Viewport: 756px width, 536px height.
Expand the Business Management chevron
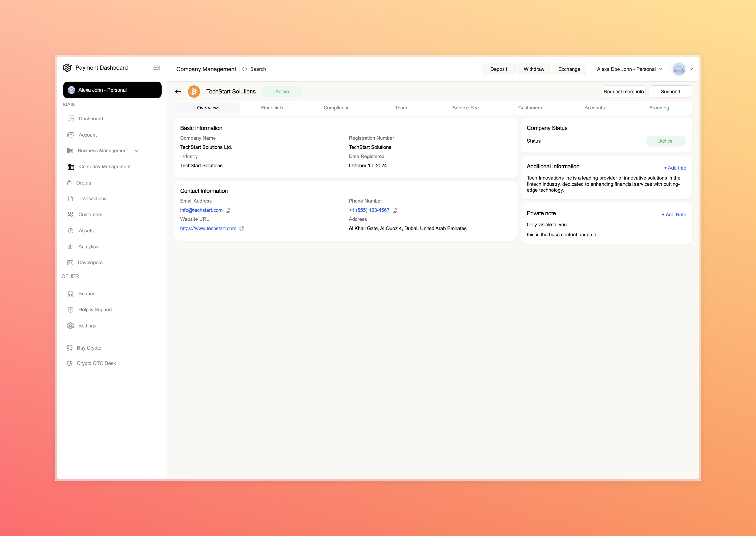pos(136,151)
